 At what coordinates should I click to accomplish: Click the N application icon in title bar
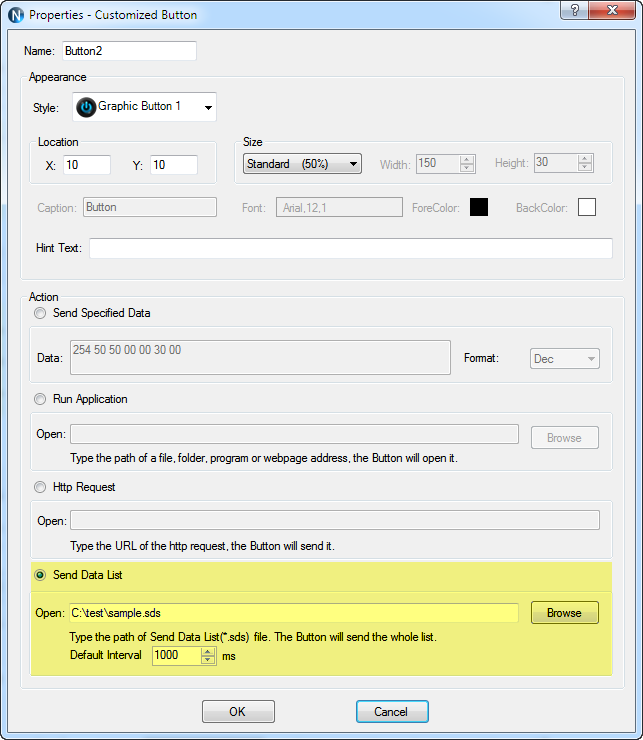pyautogui.click(x=16, y=15)
